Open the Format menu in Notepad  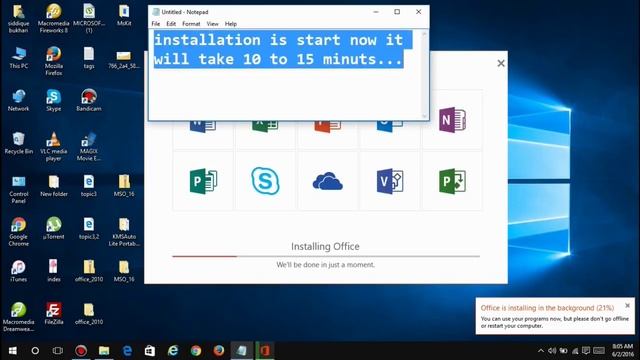pos(191,24)
